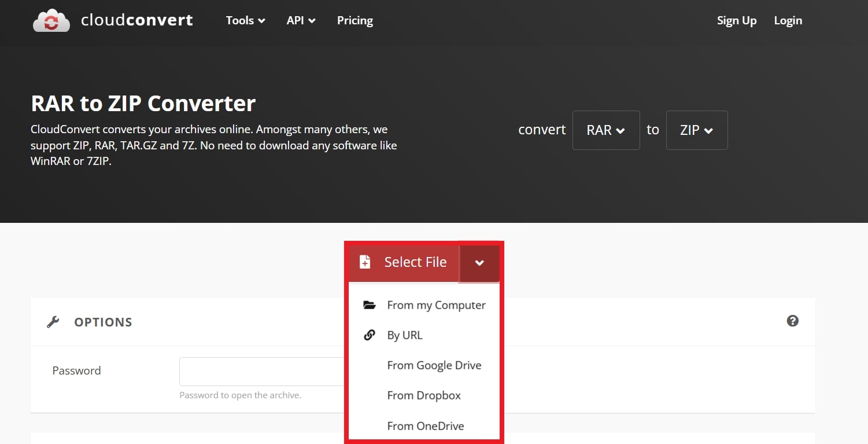Image resolution: width=868 pixels, height=444 pixels.
Task: Click the wrench icon next to OPTIONS
Action: coord(53,322)
